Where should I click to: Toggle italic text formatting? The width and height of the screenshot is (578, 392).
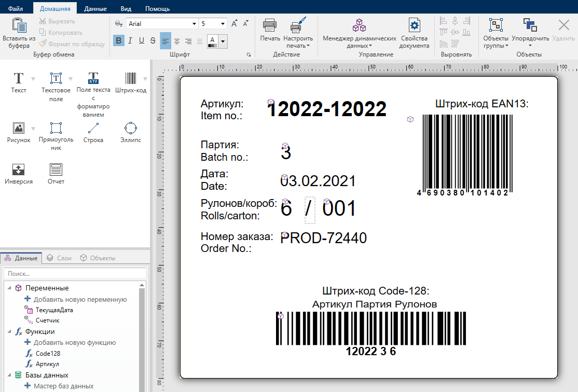click(130, 41)
